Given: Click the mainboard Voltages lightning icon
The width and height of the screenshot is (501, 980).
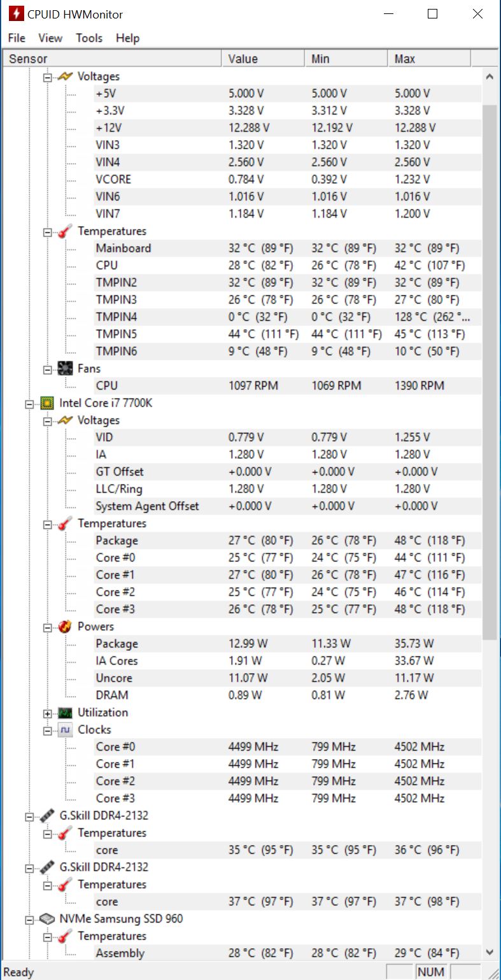Looking at the screenshot, I should (x=65, y=76).
